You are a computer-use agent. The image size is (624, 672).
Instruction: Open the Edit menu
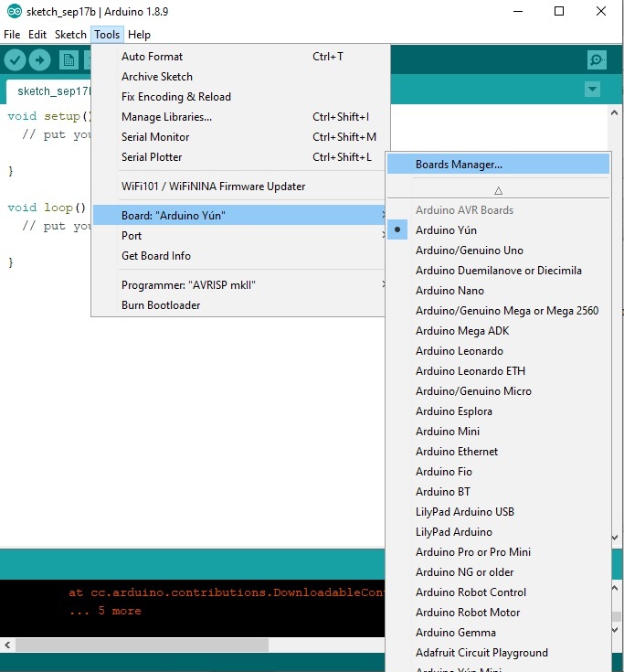pyautogui.click(x=37, y=35)
